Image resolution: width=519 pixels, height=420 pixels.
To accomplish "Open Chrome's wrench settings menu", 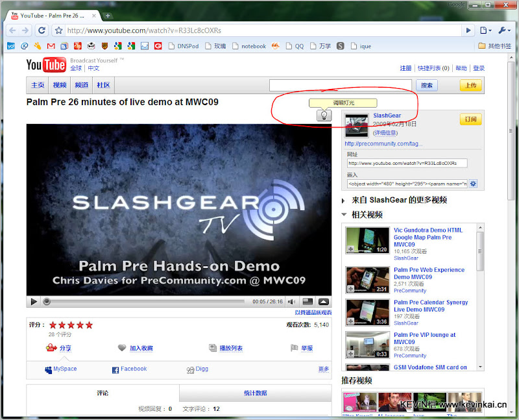I will [x=504, y=30].
